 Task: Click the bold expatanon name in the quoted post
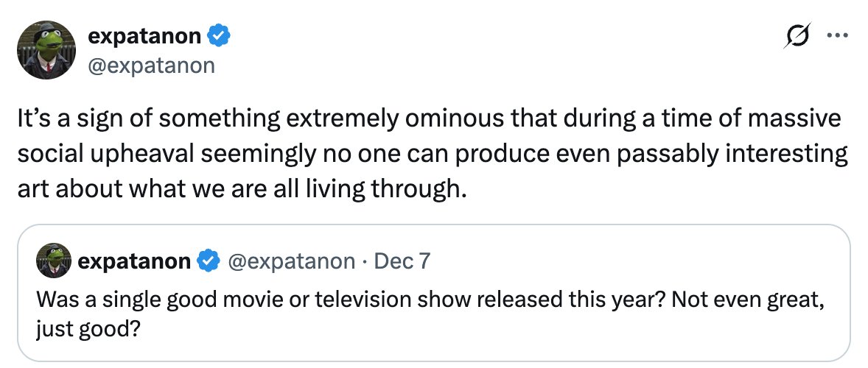(x=134, y=261)
